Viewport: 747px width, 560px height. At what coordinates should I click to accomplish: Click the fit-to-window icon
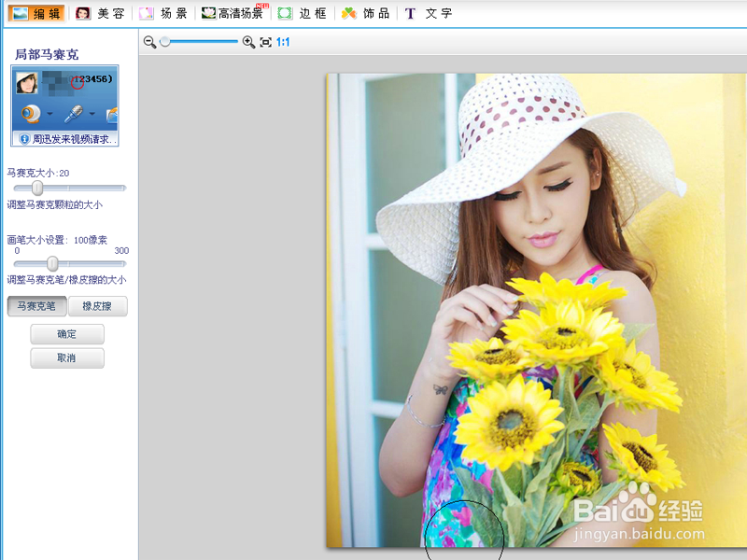(266, 42)
